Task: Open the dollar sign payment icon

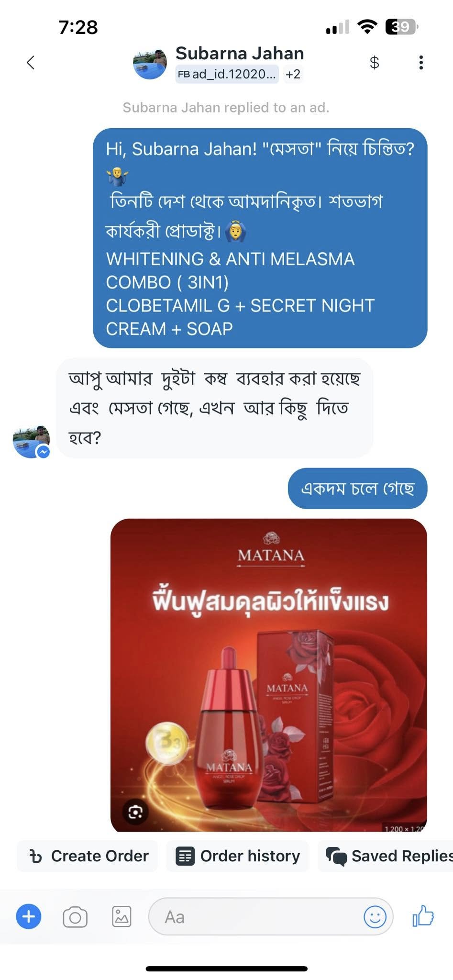Action: coord(375,62)
